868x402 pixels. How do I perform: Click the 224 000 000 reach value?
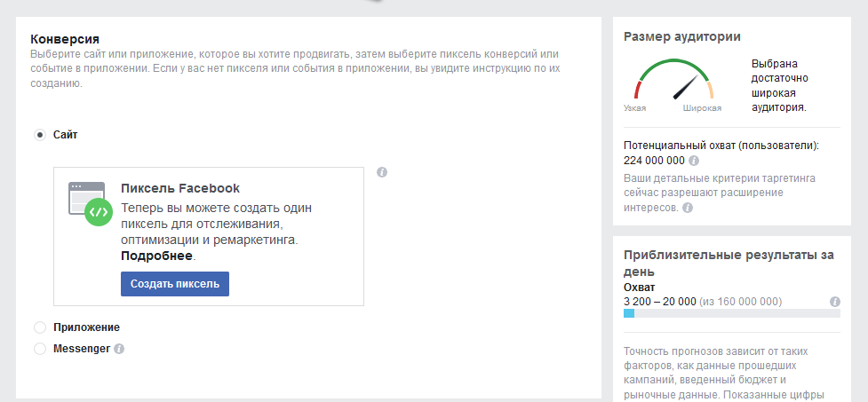point(654,161)
